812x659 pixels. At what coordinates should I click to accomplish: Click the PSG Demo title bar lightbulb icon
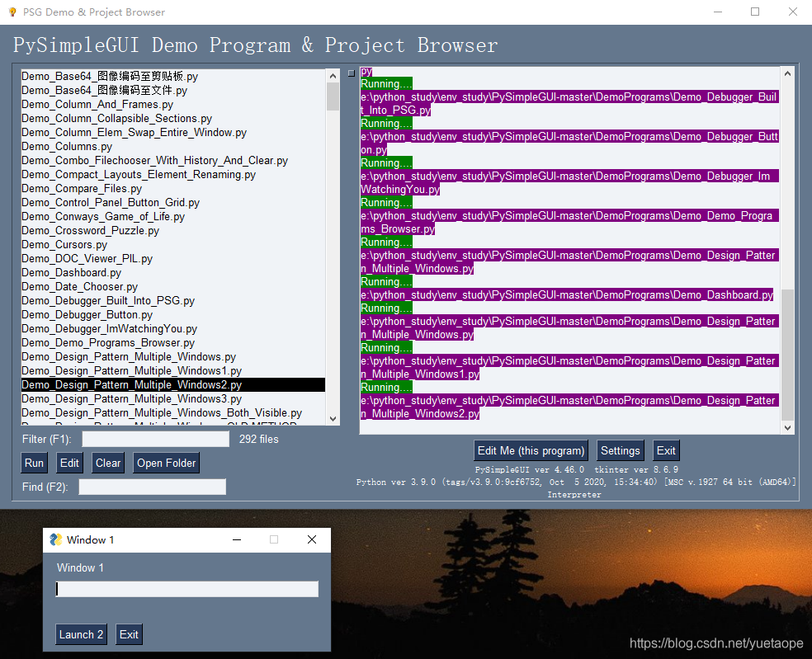(12, 12)
